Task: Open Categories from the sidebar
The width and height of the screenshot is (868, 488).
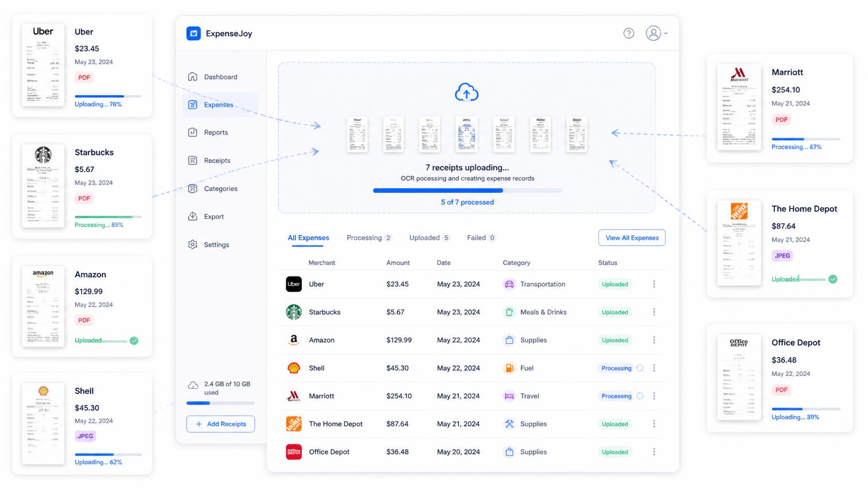Action: click(220, 189)
